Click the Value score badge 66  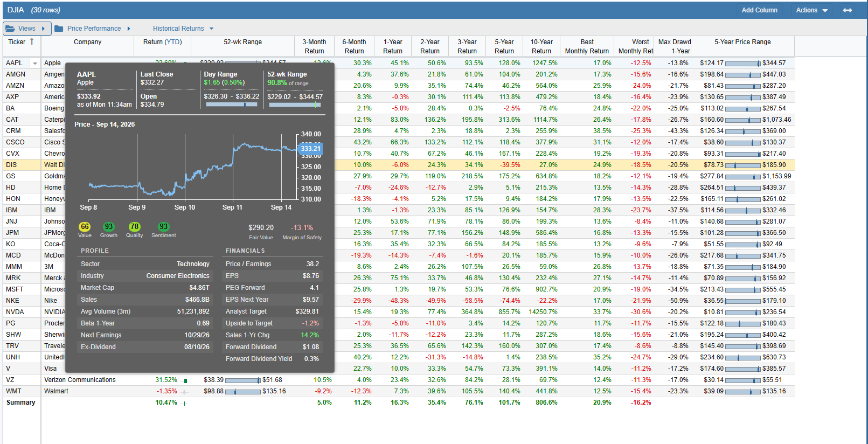[x=85, y=227]
